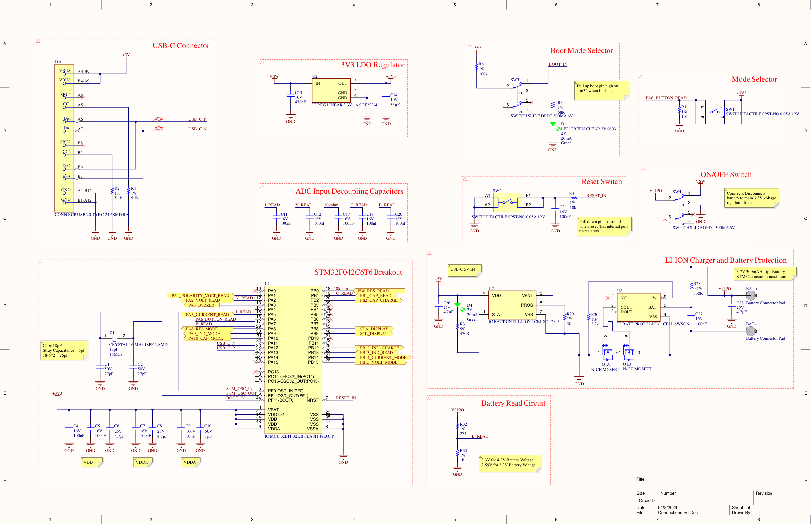Click the 'VDDA' note under C9
812x526 pixels.
click(x=191, y=463)
